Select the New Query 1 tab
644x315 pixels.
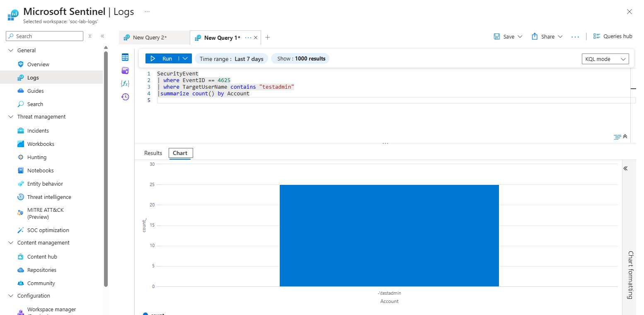point(222,38)
